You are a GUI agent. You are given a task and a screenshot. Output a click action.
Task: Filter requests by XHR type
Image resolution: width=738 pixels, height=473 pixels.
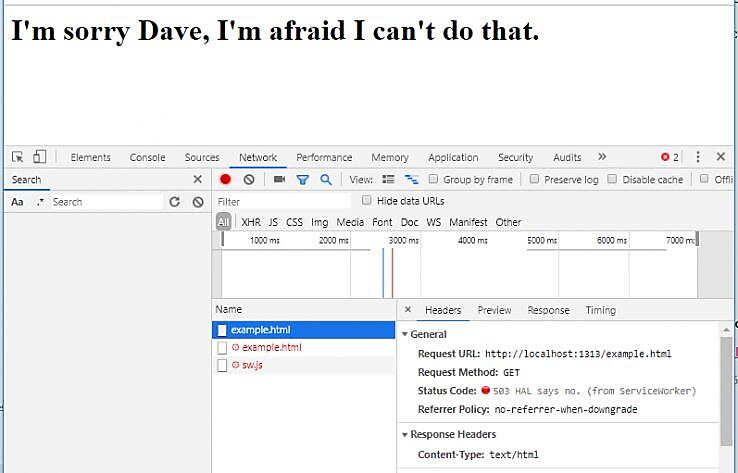tap(250, 222)
